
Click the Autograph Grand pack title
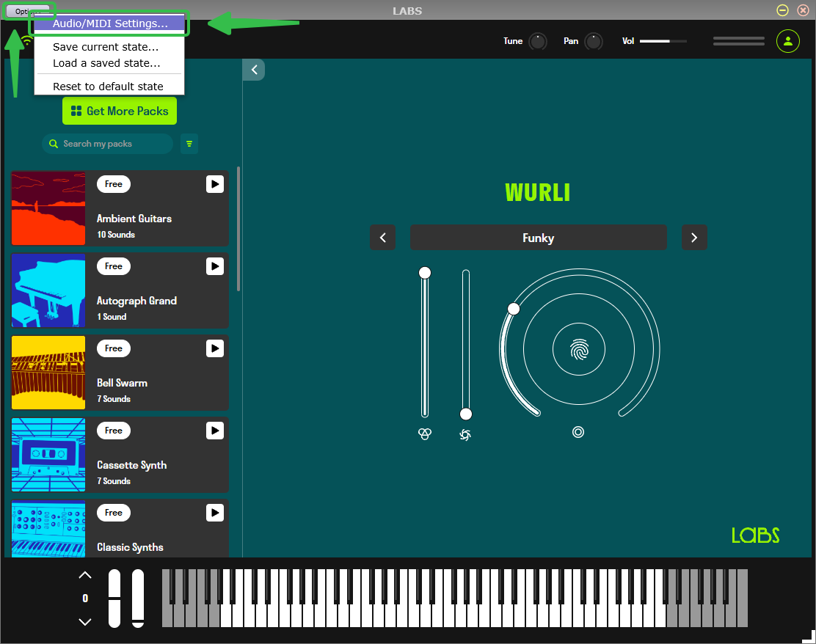point(137,301)
